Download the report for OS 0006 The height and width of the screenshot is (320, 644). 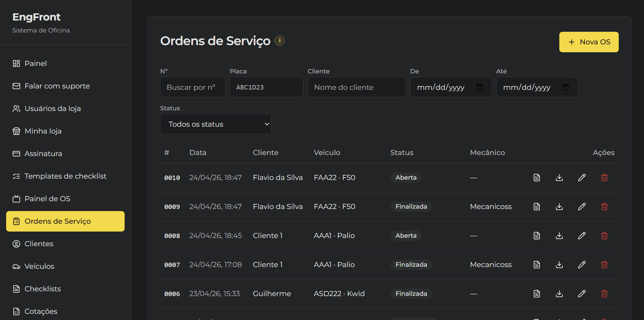[559, 293]
